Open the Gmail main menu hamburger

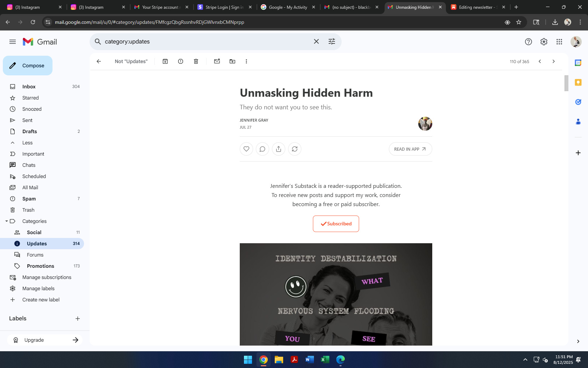pyautogui.click(x=13, y=42)
